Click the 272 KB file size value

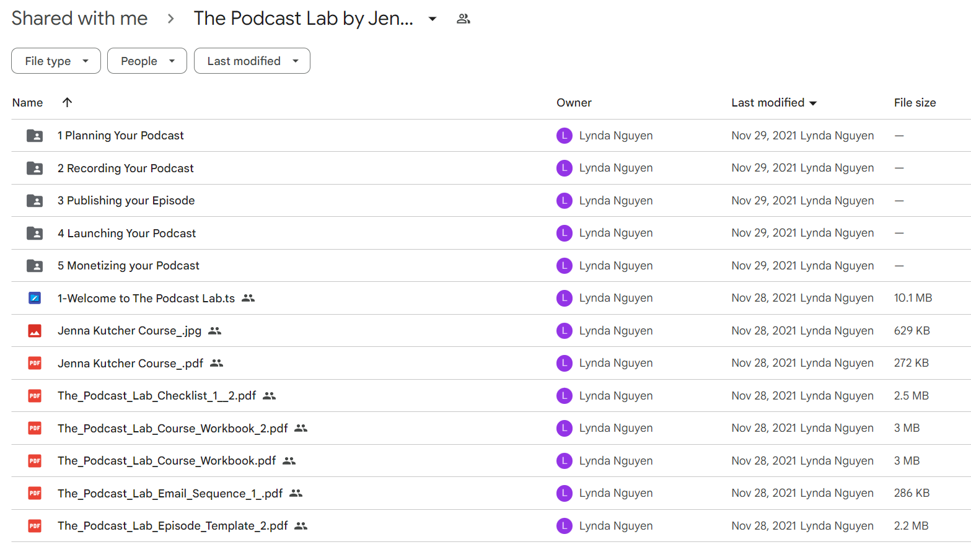(911, 363)
